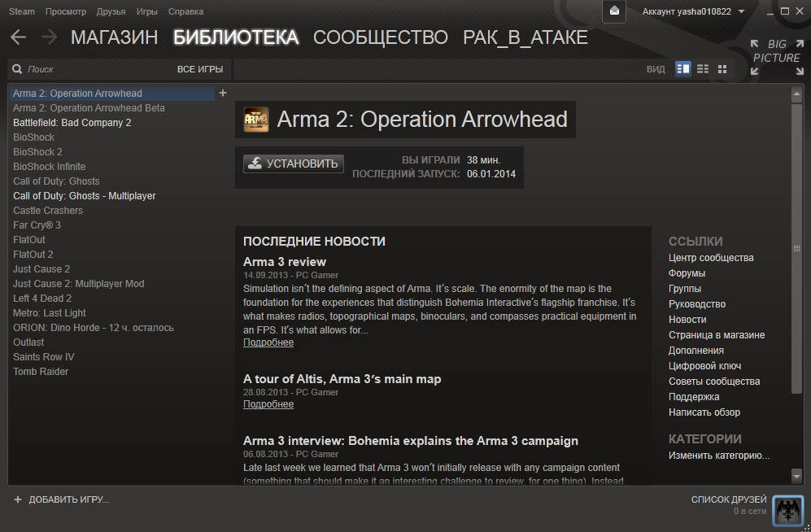Open the Просмотр menu
Image resolution: width=811 pixels, height=532 pixels.
(x=66, y=11)
